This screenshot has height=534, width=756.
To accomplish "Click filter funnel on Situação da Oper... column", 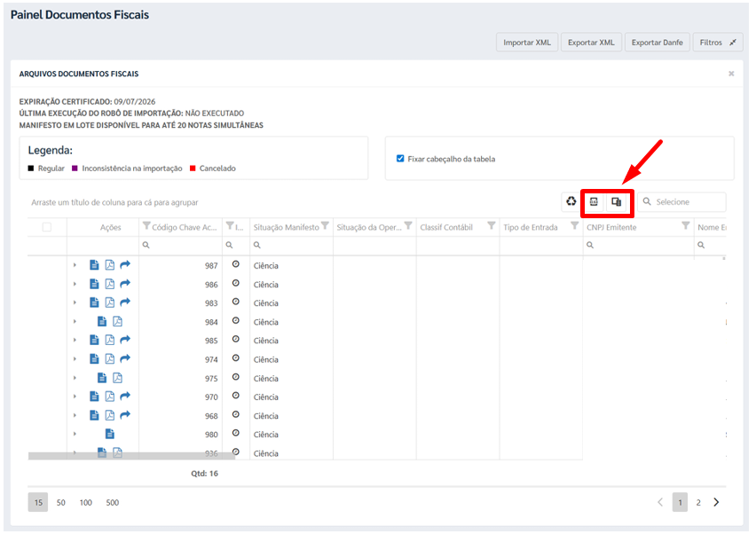I will (408, 226).
